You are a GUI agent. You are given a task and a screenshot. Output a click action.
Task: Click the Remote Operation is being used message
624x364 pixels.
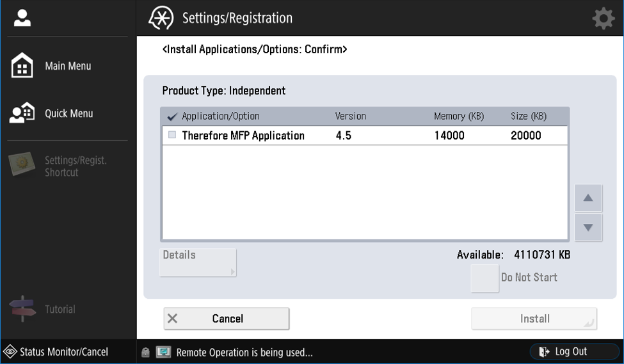[x=244, y=352]
